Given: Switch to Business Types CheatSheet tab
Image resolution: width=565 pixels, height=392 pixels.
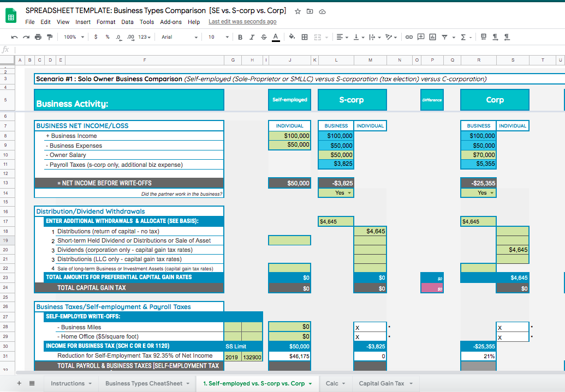Looking at the screenshot, I should pyautogui.click(x=144, y=383).
